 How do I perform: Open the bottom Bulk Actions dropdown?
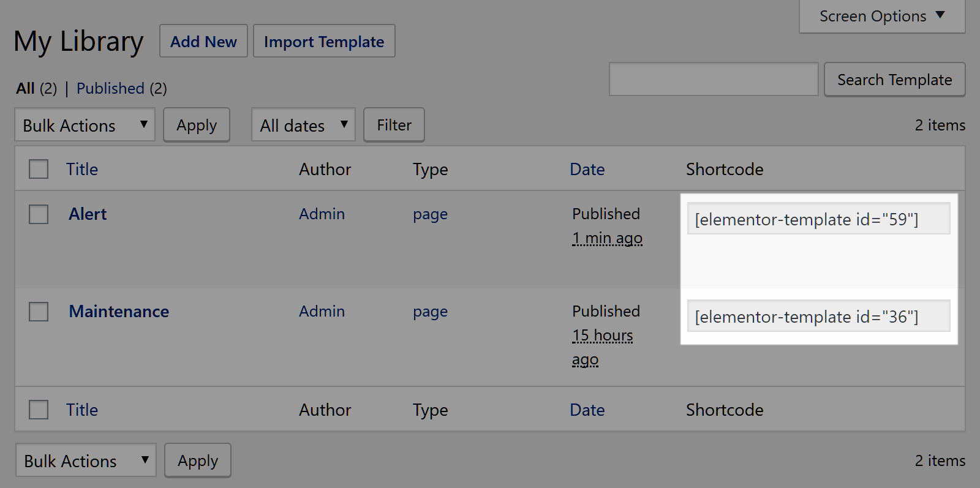(86, 460)
